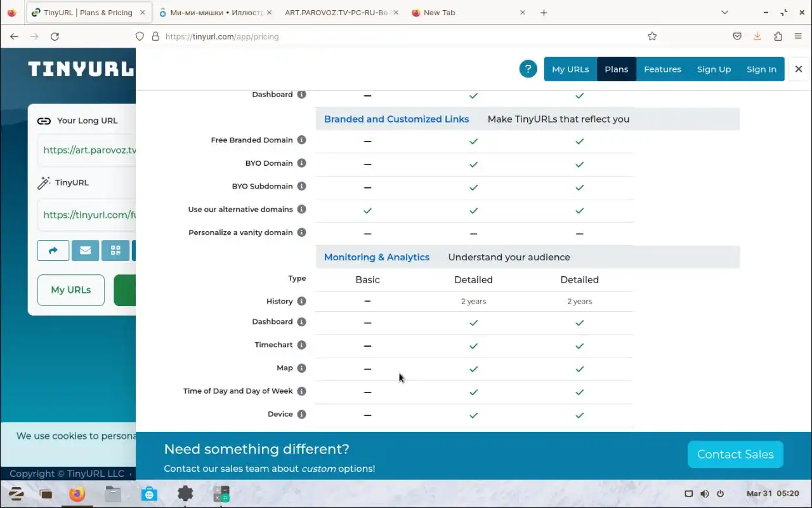812x508 pixels.
Task: Go to Sign Up
Action: point(714,69)
